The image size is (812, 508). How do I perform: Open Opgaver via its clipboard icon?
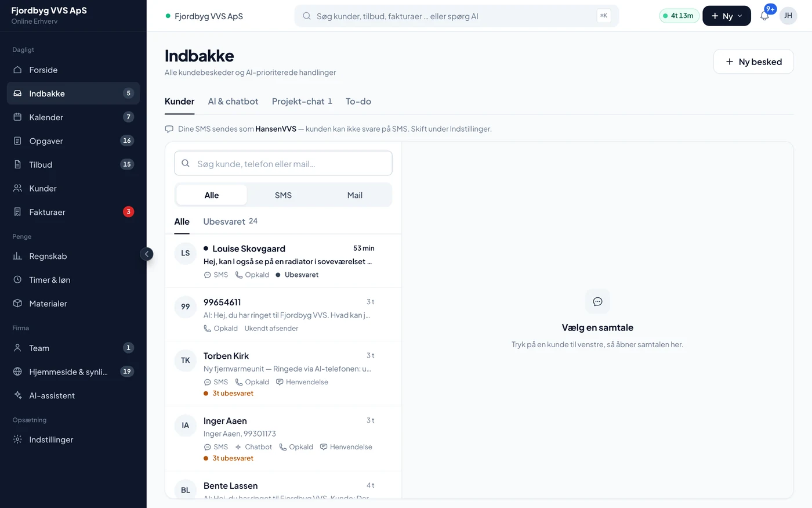17,141
